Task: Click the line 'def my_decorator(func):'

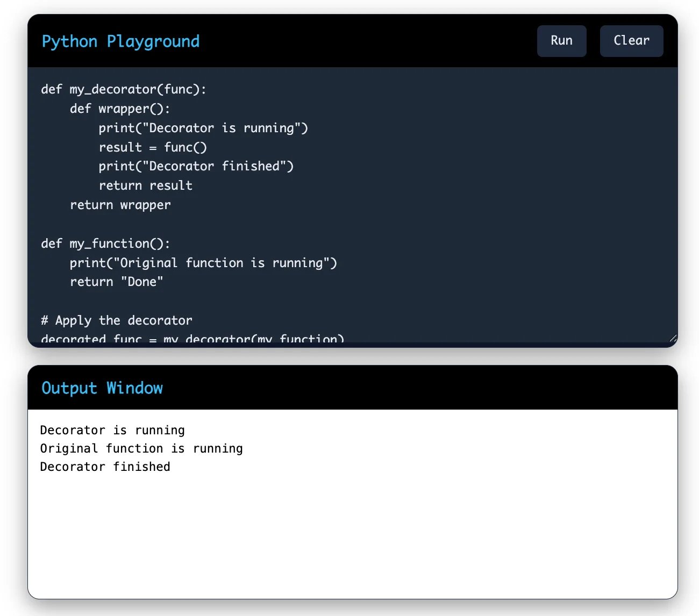Action: [124, 89]
